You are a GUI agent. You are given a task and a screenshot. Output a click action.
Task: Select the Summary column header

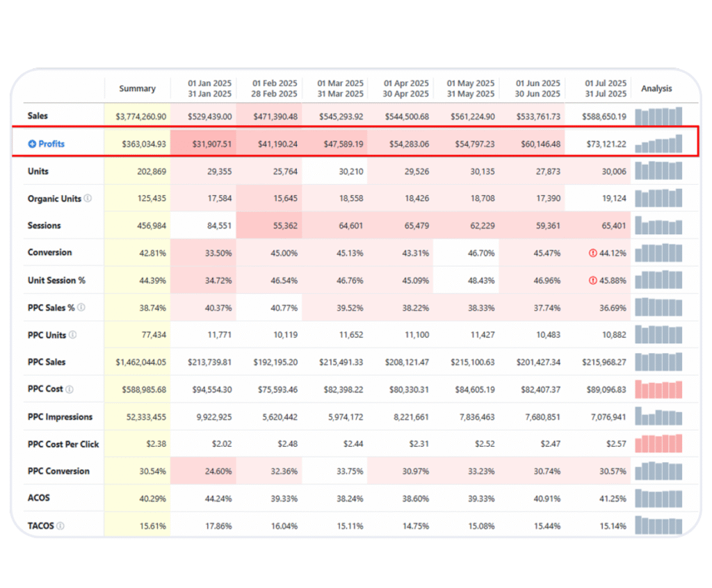[137, 89]
